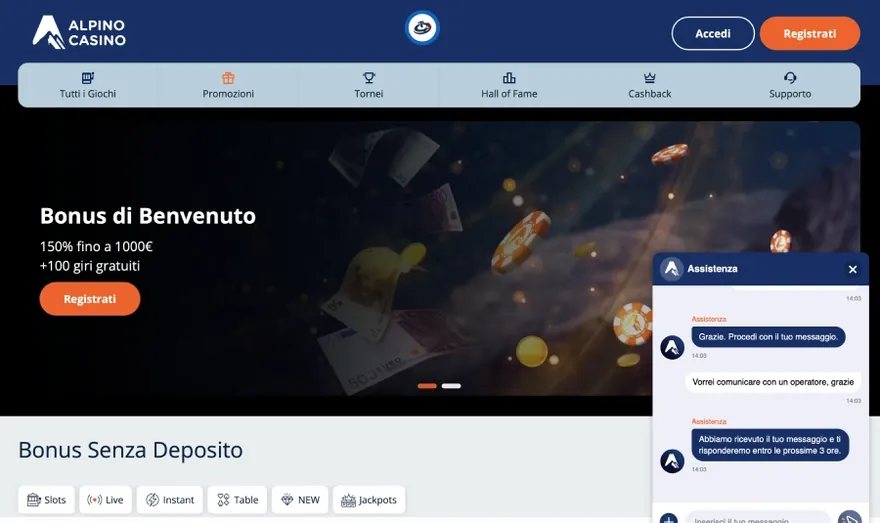Click the 'Grazie. Procedi con il tuo messaggio.' bubble
Image resolution: width=880 pixels, height=523 pixels.
coord(768,337)
